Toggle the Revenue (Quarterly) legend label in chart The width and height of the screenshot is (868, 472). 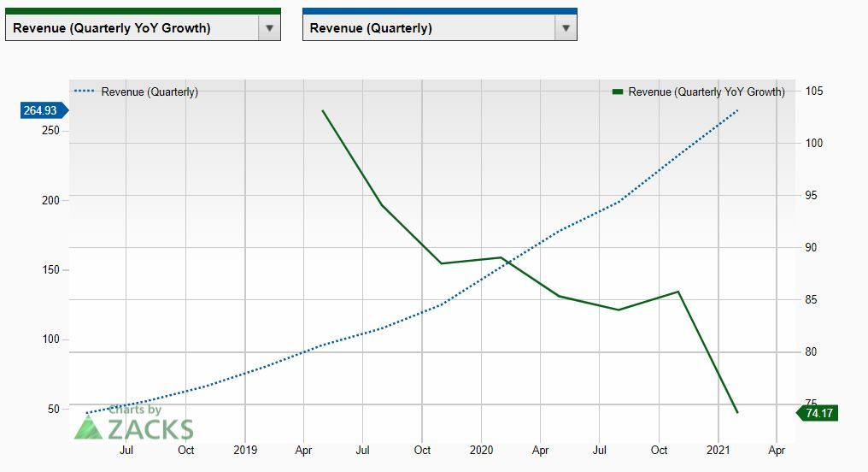[x=150, y=91]
